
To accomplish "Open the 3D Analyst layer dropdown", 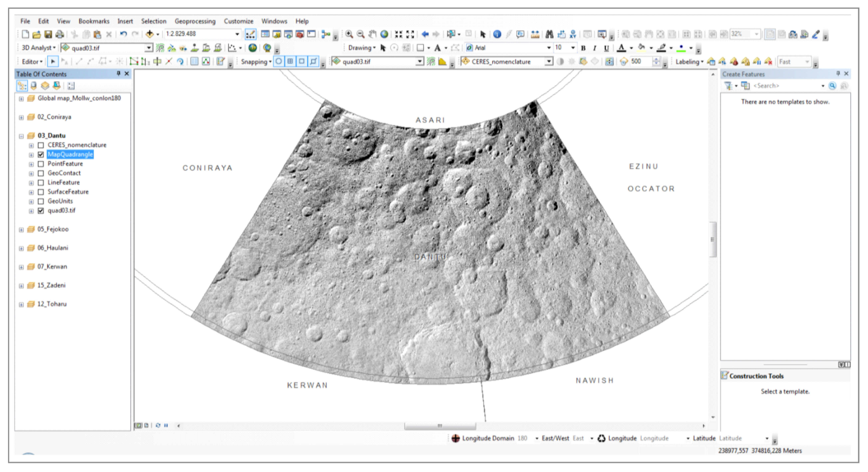I will click(x=149, y=48).
